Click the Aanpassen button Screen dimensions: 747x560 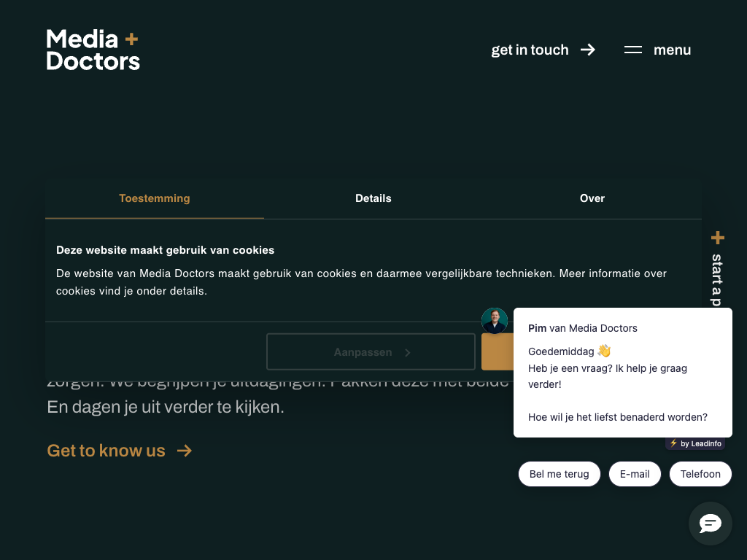coord(363,352)
